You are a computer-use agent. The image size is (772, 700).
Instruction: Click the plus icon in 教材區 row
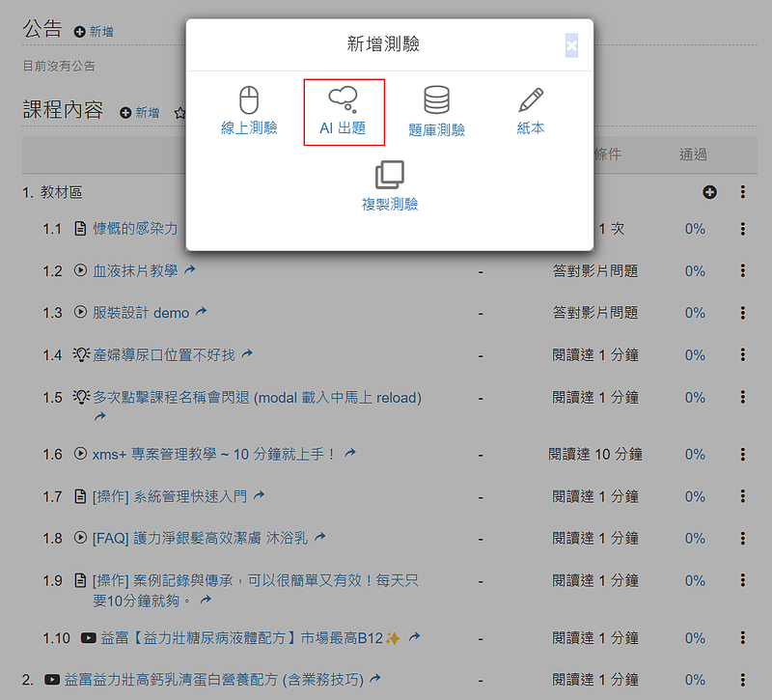[x=710, y=192]
